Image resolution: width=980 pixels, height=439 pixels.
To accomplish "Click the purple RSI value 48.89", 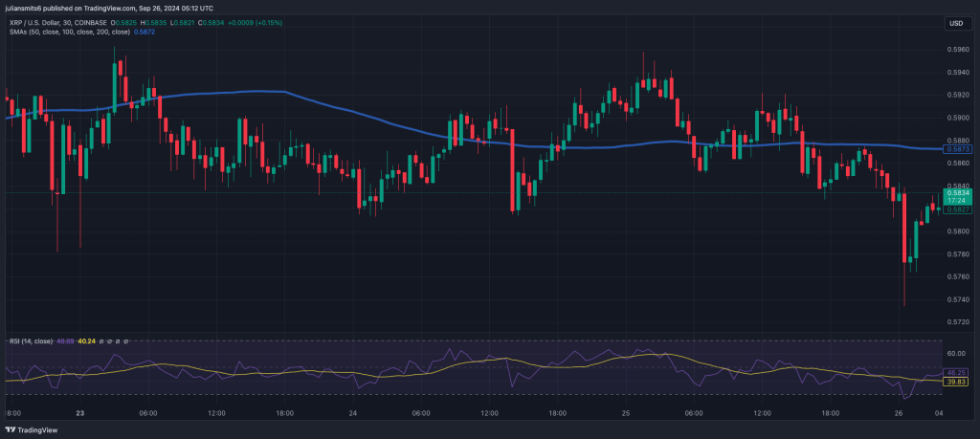I will tap(65, 341).
